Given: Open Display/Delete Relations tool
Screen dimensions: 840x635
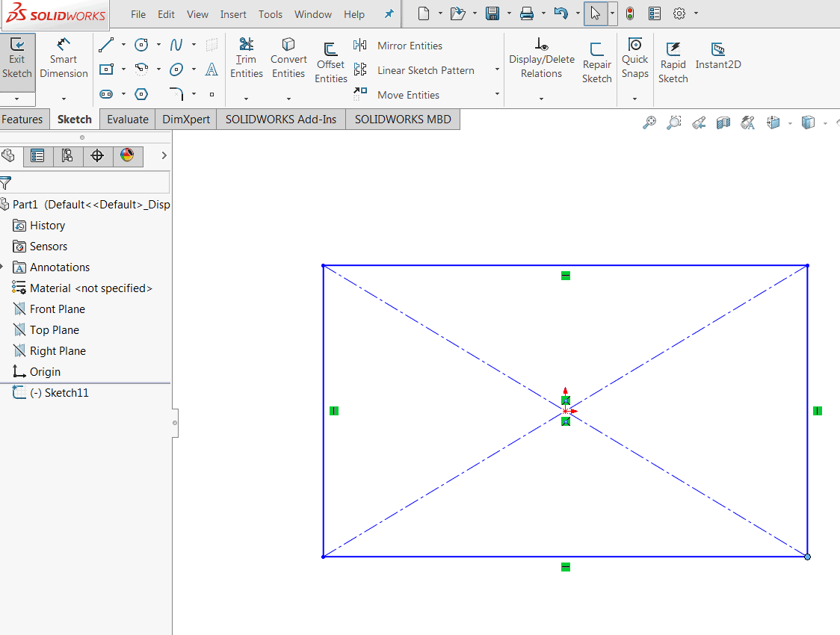Looking at the screenshot, I should pyautogui.click(x=542, y=58).
